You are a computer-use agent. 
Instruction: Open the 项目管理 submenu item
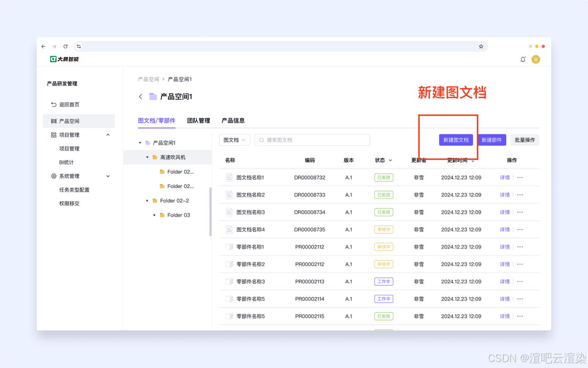pos(69,149)
